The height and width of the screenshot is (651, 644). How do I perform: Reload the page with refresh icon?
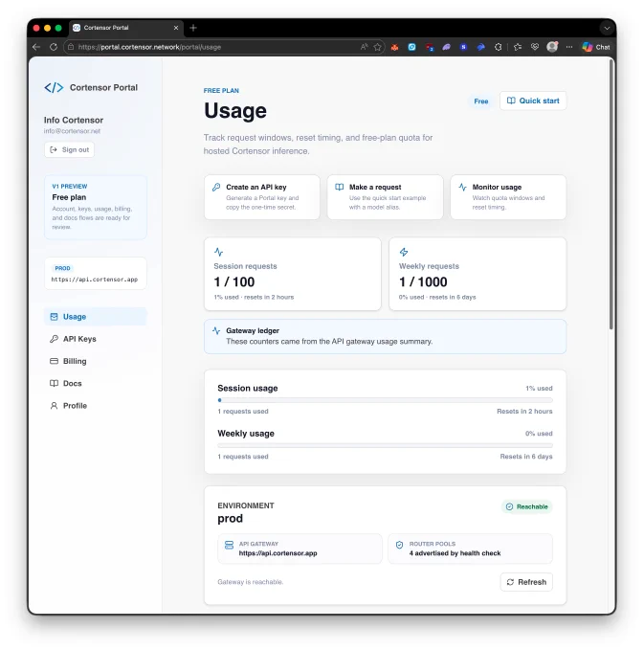(x=54, y=47)
